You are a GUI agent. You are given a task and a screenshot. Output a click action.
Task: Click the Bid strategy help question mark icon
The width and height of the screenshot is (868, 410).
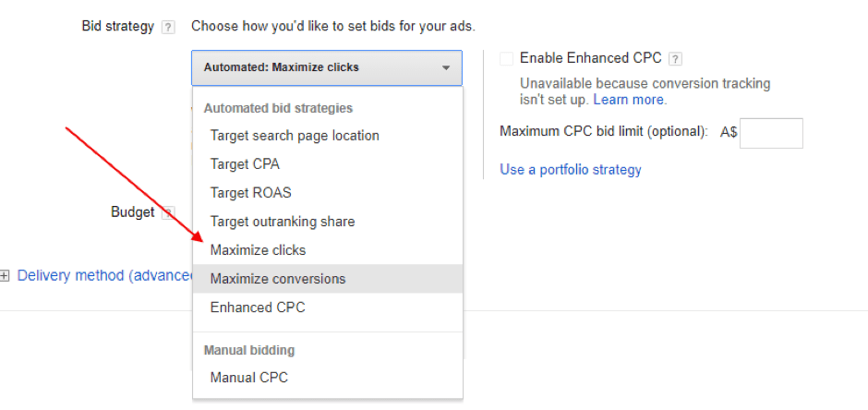[x=168, y=28]
